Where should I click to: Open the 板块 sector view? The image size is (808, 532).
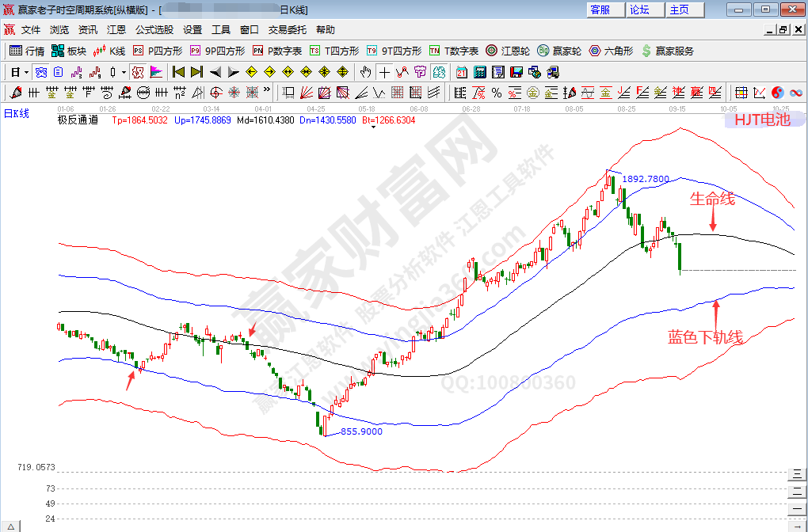pos(68,51)
